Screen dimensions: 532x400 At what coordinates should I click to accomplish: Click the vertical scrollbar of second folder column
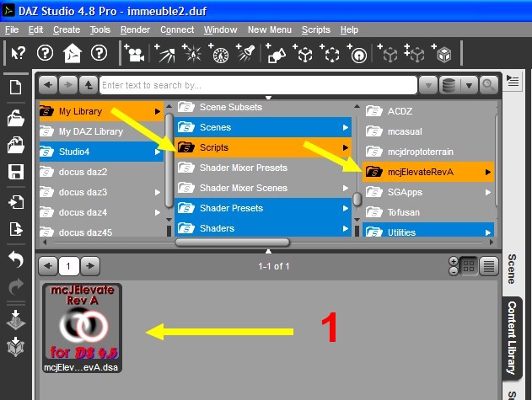357,200
